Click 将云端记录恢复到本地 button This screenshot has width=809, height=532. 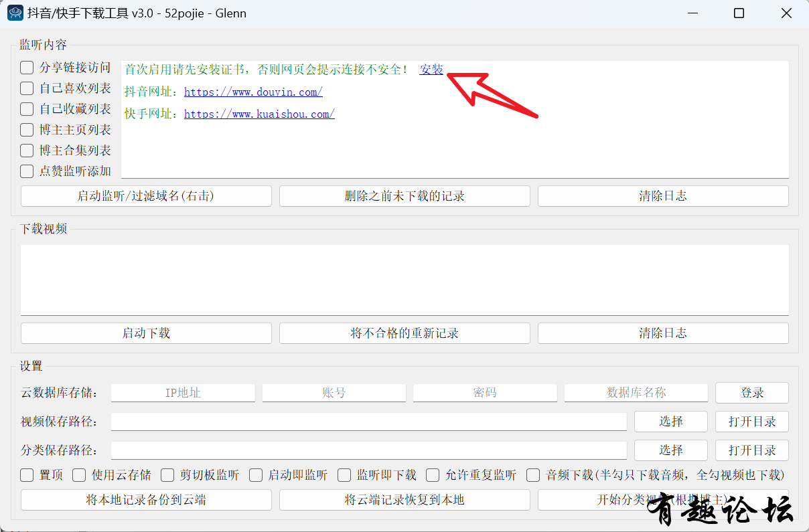pyautogui.click(x=404, y=500)
